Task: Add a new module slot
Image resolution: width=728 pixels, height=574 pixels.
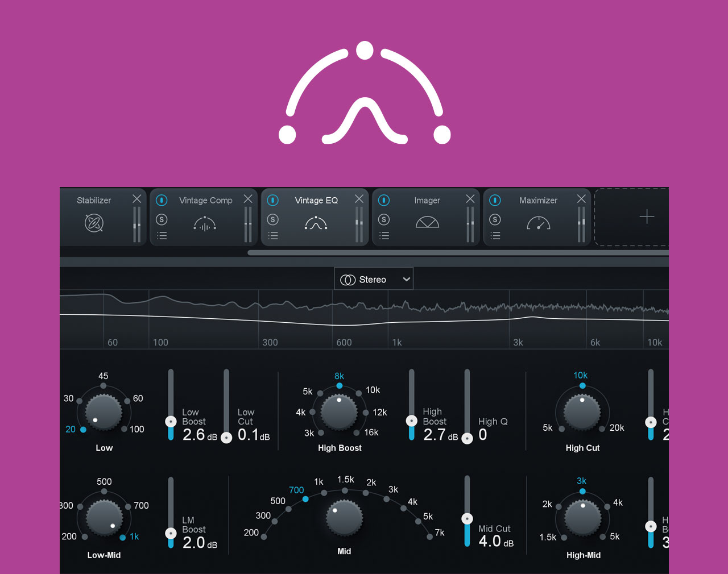Action: point(646,217)
